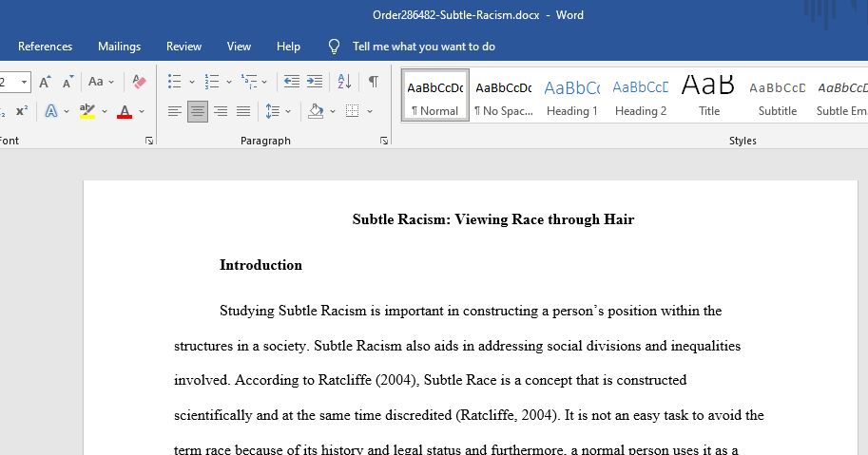Screen dimensions: 868x455
Task: Apply the red font color
Action: pyautogui.click(x=125, y=111)
